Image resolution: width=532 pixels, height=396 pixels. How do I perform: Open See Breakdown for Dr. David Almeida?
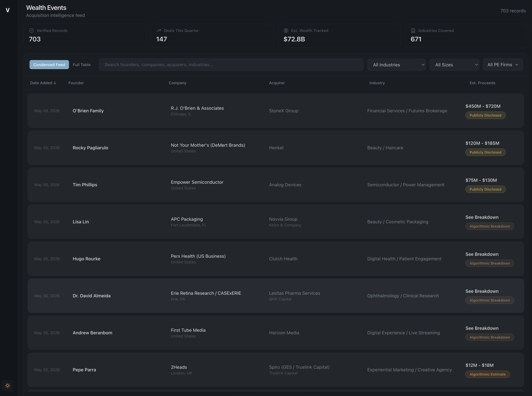[x=482, y=291]
